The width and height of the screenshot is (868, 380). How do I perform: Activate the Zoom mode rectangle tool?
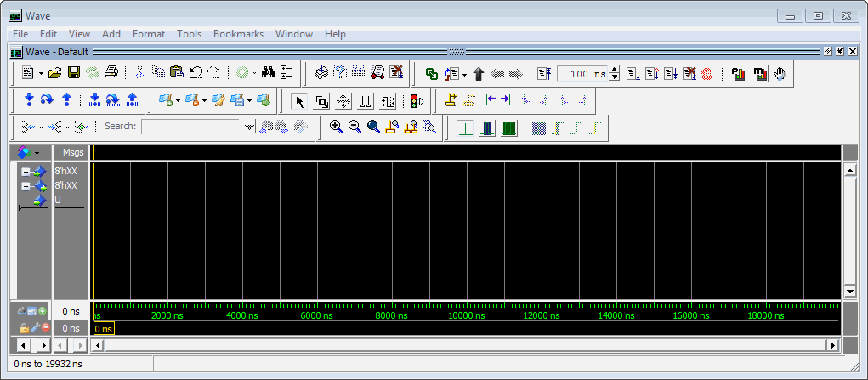(321, 101)
